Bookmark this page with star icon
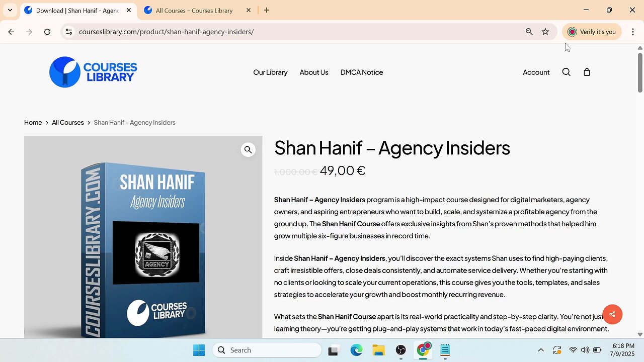The width and height of the screenshot is (644, 362). click(x=545, y=32)
